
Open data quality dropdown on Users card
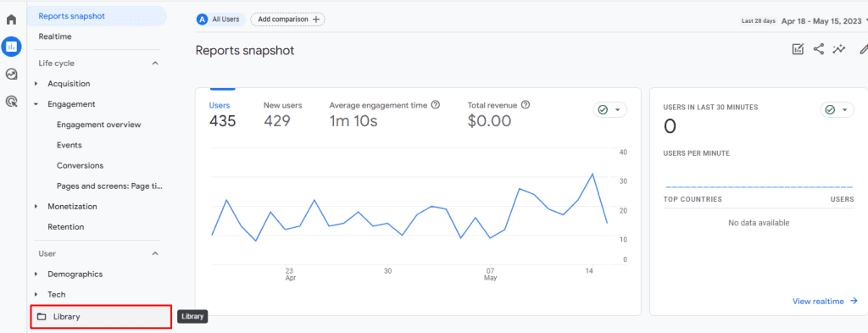point(610,109)
